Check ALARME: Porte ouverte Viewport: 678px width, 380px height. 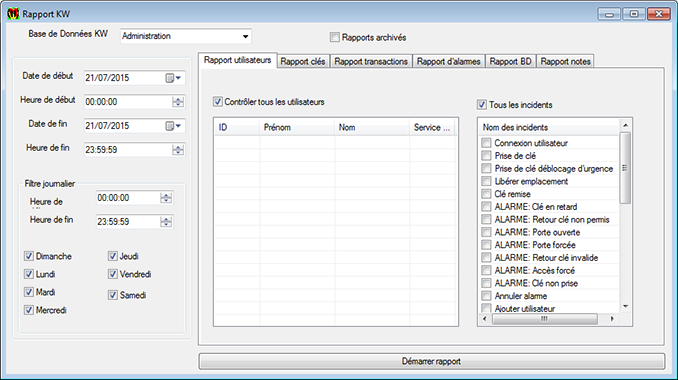pyautogui.click(x=486, y=232)
